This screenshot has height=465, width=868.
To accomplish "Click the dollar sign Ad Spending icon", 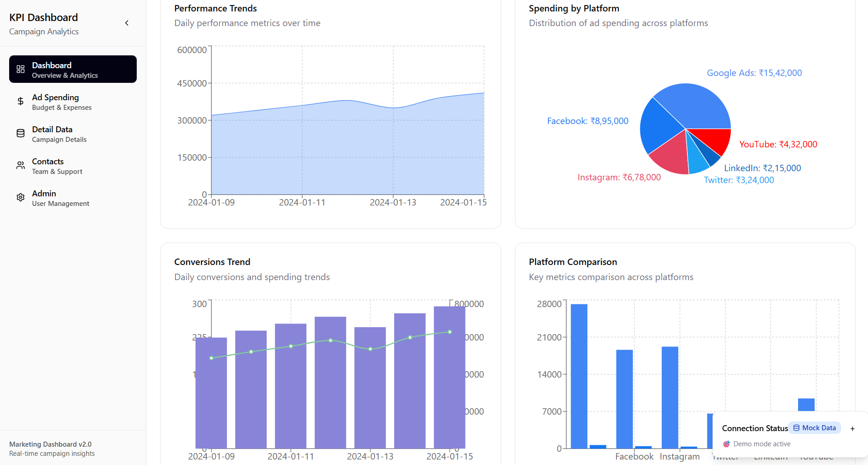I will coord(21,101).
